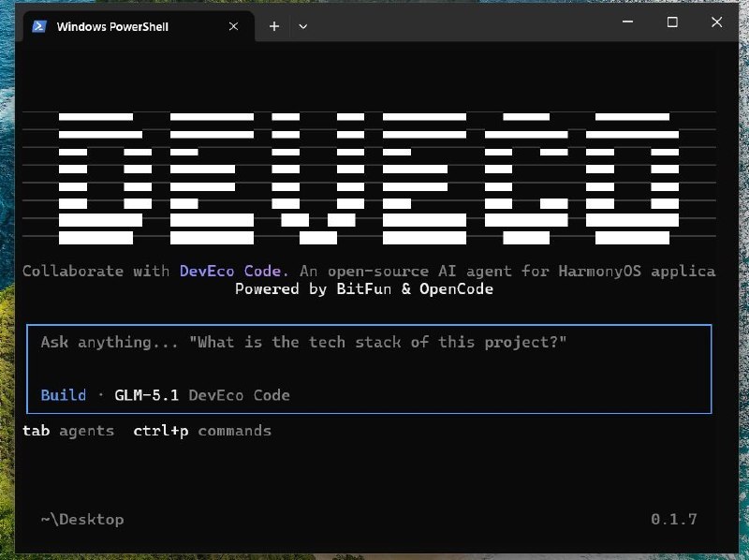Click the DevEco Code highlighted text
749x560 pixels.
[x=234, y=271]
